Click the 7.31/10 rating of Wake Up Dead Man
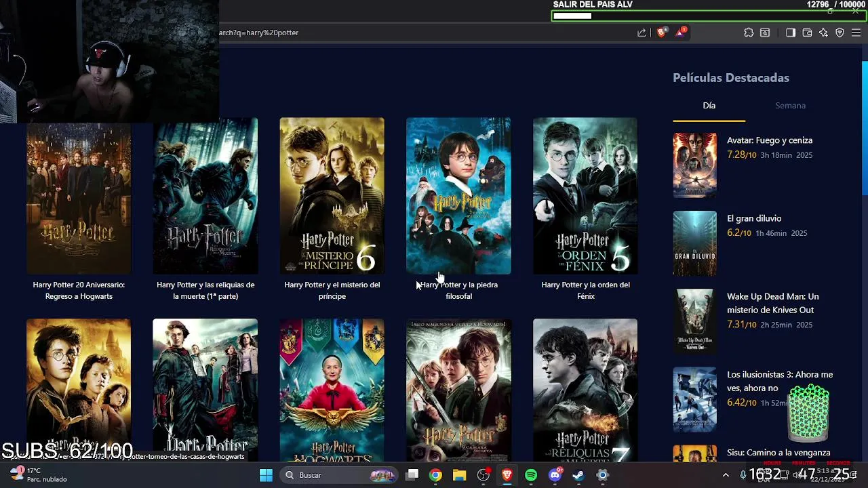Screen dimensions: 868x488 741,325
